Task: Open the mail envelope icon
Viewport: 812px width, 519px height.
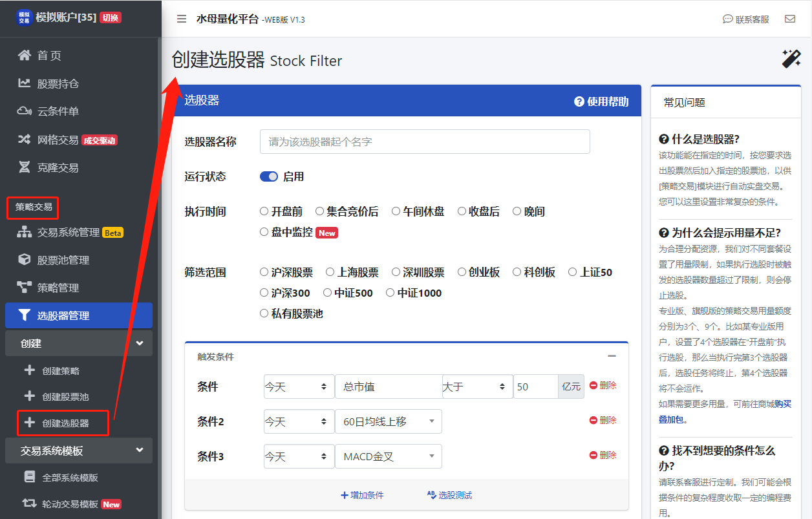Action: [x=790, y=19]
